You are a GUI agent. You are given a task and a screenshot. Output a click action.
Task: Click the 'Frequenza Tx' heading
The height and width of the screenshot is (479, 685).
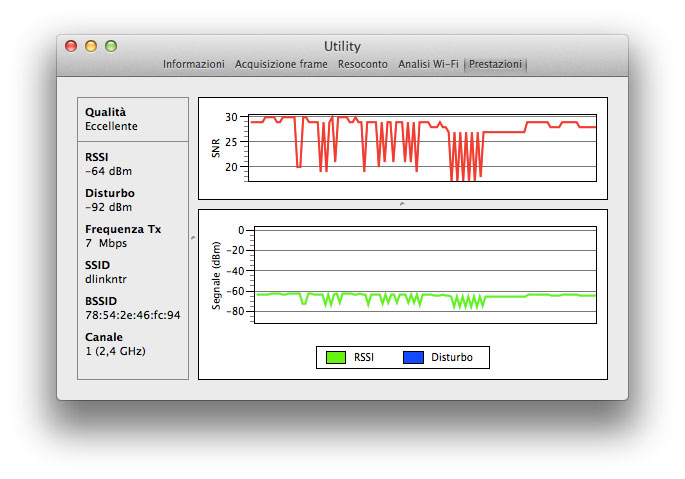(x=123, y=229)
